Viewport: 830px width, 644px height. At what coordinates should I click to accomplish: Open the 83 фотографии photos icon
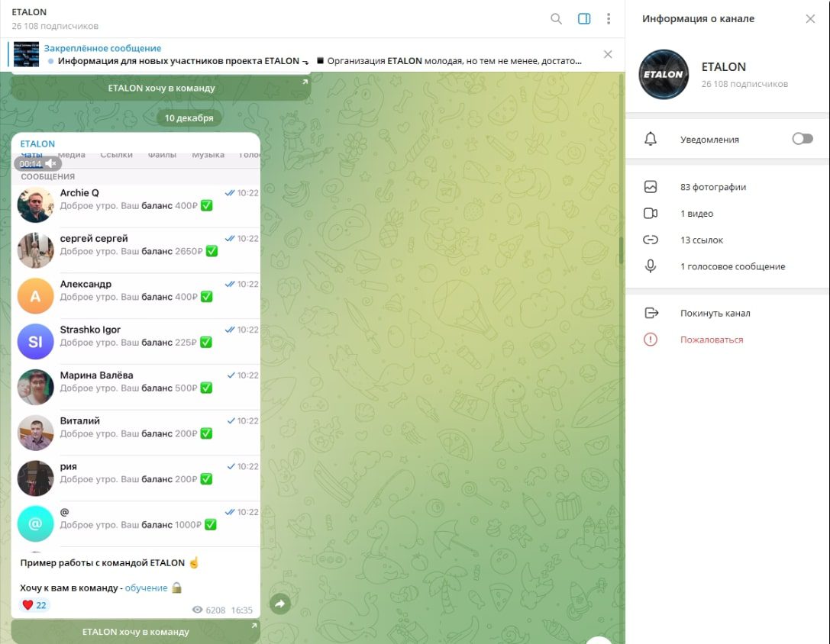point(650,187)
